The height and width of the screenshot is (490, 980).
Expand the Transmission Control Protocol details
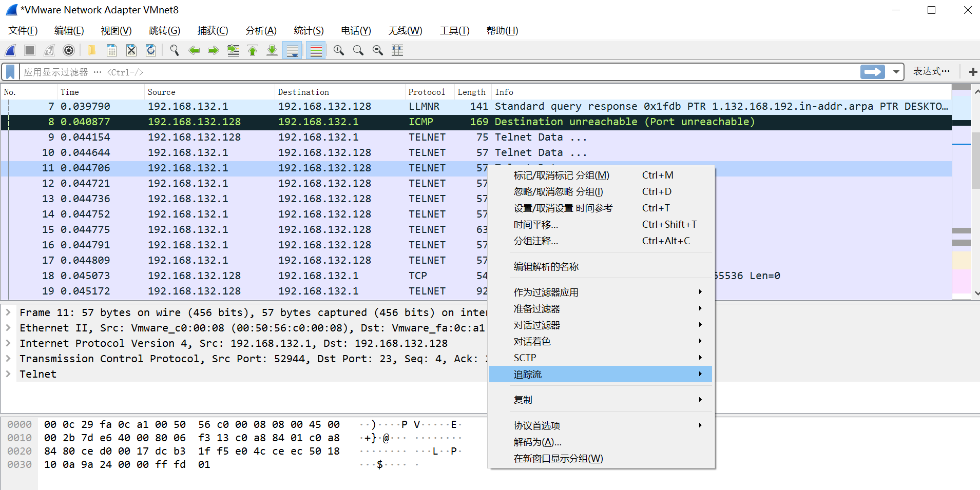pyautogui.click(x=9, y=358)
